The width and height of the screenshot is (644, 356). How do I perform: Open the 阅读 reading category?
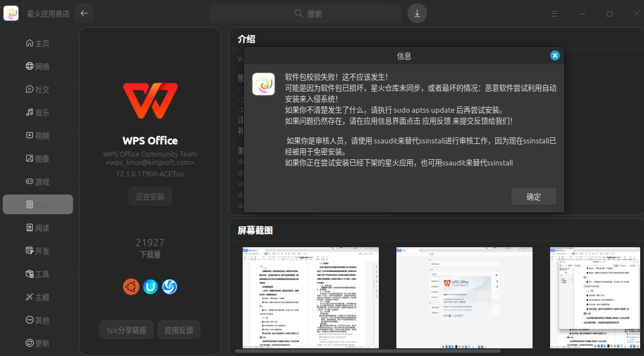38,228
